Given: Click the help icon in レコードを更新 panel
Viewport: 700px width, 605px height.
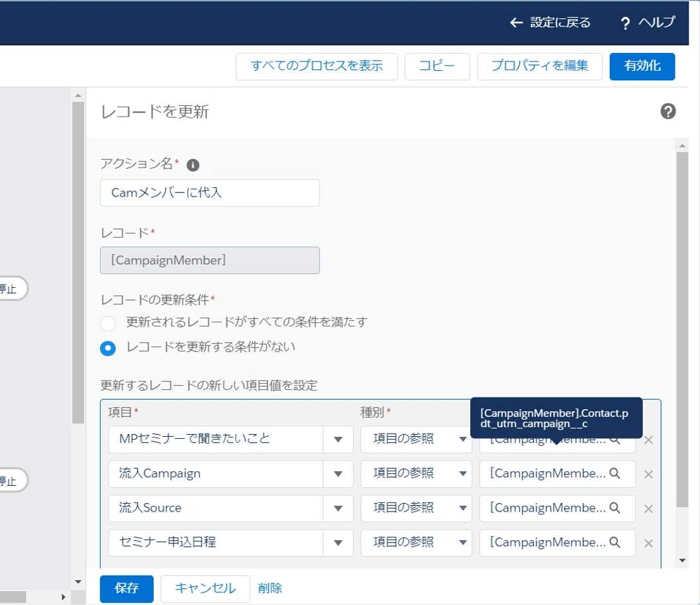Looking at the screenshot, I should point(668,111).
